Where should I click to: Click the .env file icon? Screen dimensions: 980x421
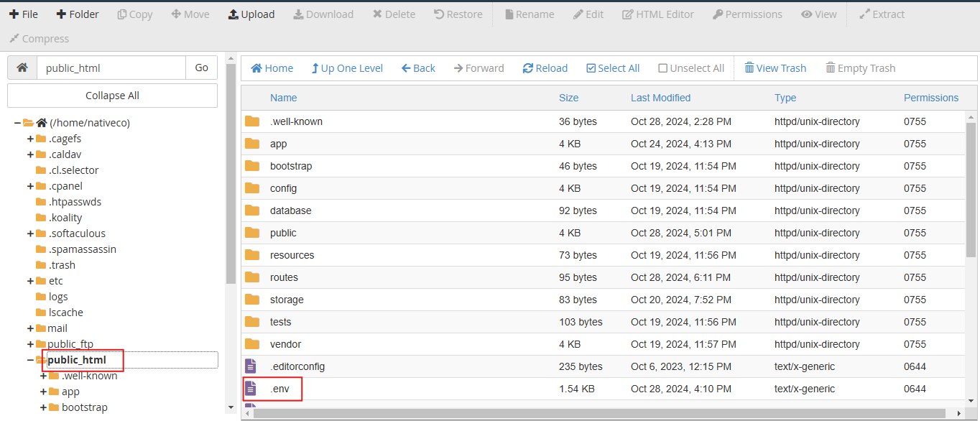[251, 389]
